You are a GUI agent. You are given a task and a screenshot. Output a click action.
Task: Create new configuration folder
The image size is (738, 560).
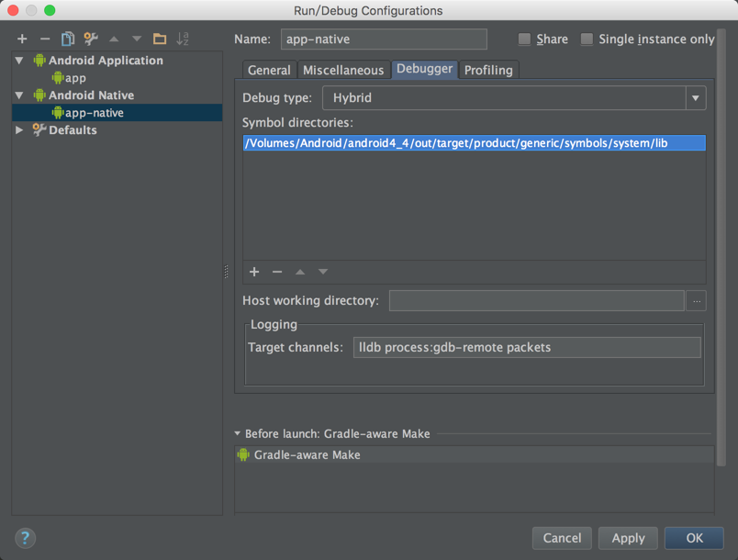tap(160, 39)
